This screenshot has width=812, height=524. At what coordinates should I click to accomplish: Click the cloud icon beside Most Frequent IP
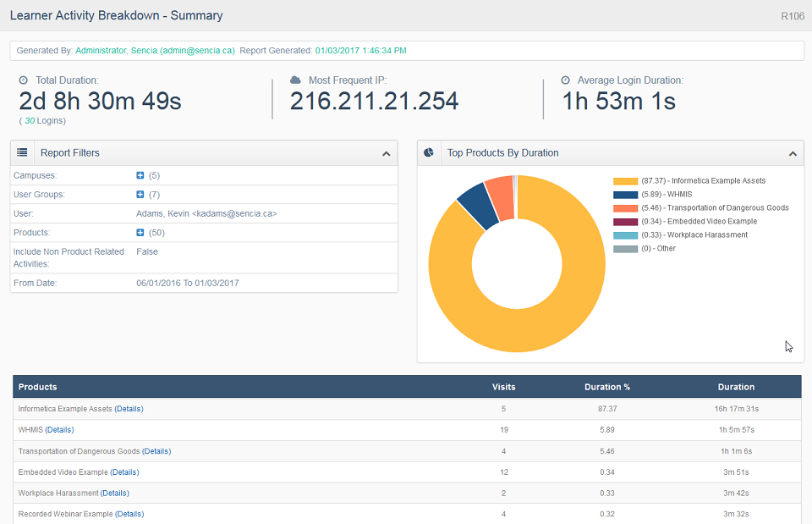[296, 80]
